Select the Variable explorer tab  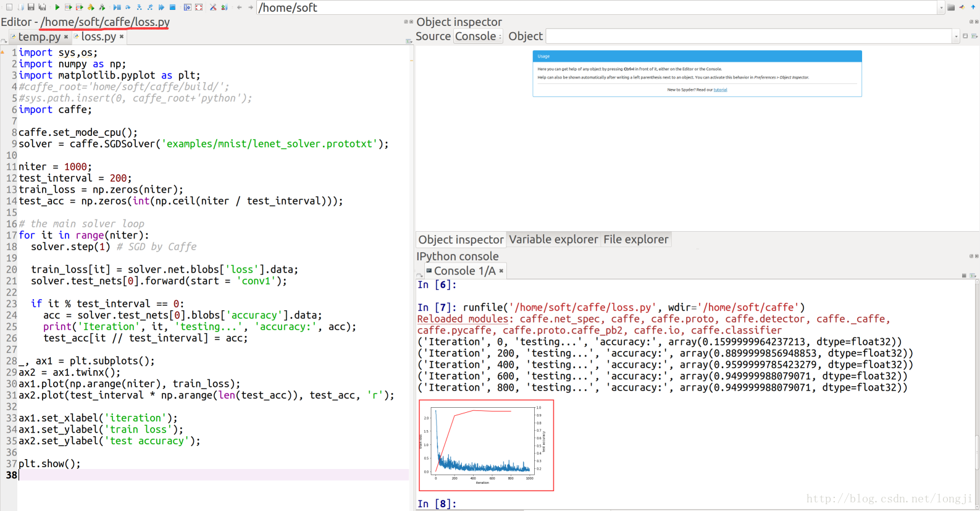pos(553,239)
